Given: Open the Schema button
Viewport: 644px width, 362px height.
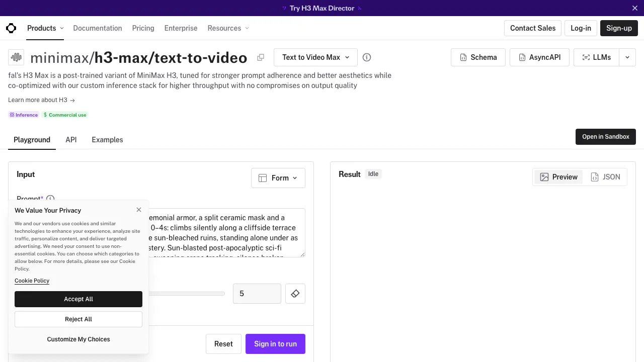Looking at the screenshot, I should (x=478, y=57).
